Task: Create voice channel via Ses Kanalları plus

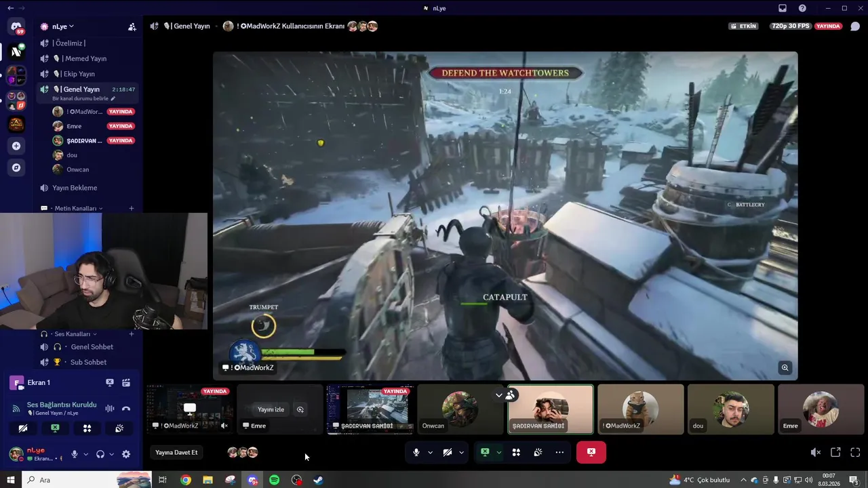Action: [132, 334]
